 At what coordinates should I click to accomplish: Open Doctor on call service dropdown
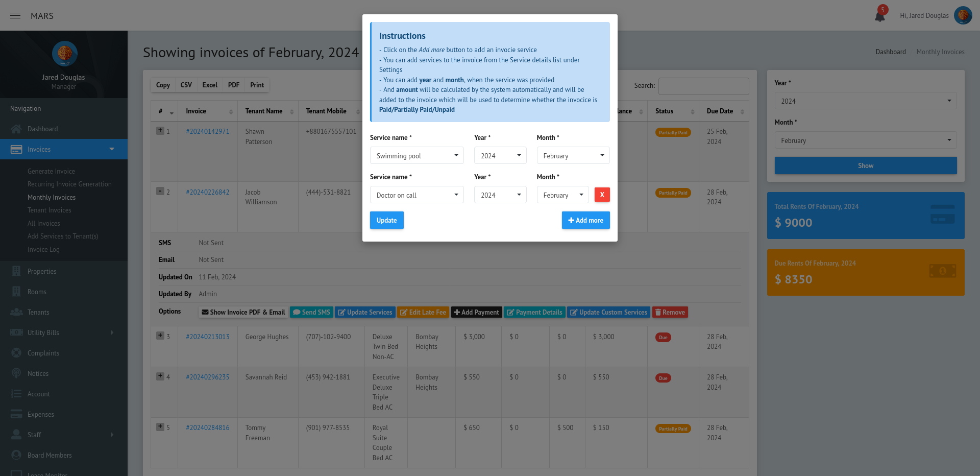[416, 195]
